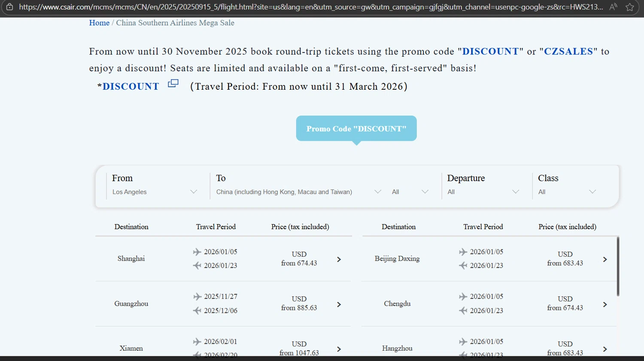Click the China Southern Airlines Mega Sale breadcrumb

pyautogui.click(x=175, y=23)
